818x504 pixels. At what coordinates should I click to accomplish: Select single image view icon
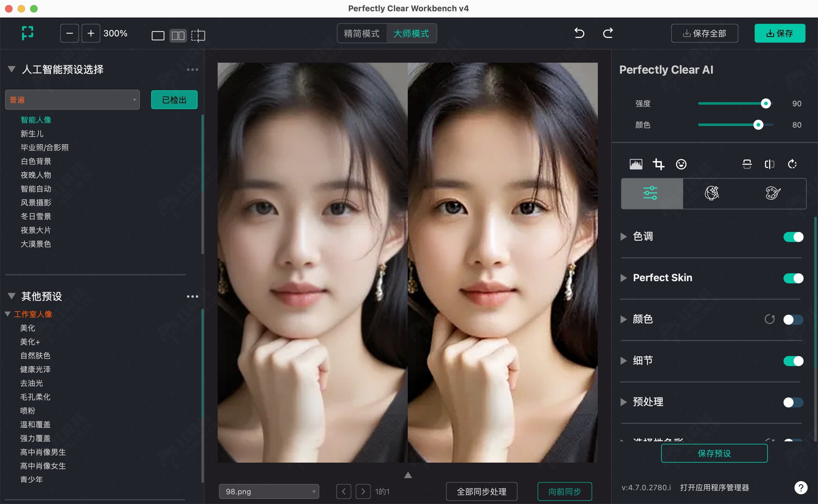(158, 35)
